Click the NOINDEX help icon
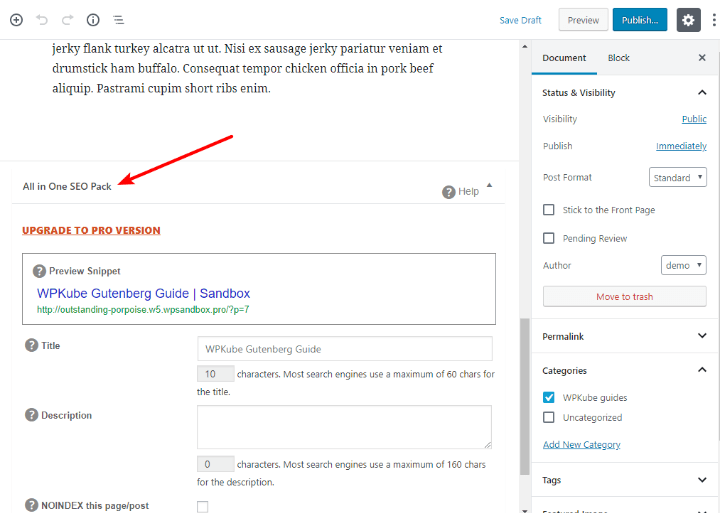Screen dimensions: 720x513 coord(31,505)
